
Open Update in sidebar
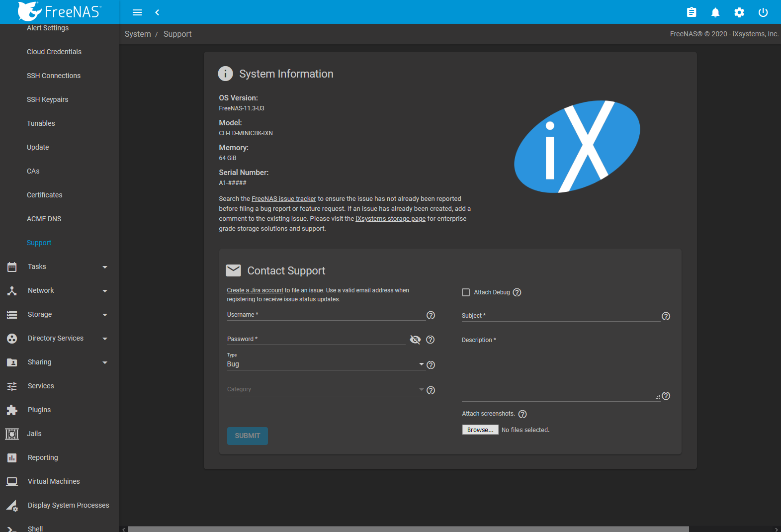coord(38,147)
